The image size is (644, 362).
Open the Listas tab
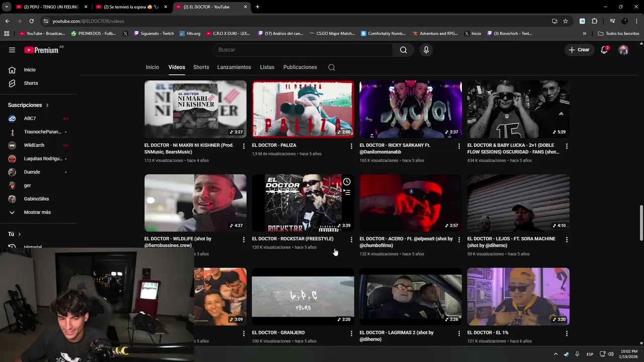coord(267,67)
